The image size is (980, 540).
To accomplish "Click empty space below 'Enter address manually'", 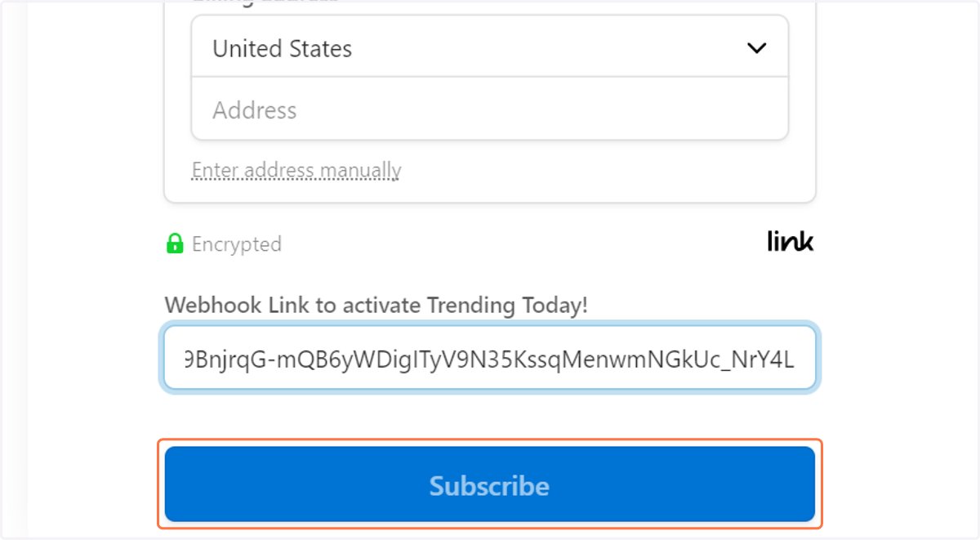I will coord(490,192).
